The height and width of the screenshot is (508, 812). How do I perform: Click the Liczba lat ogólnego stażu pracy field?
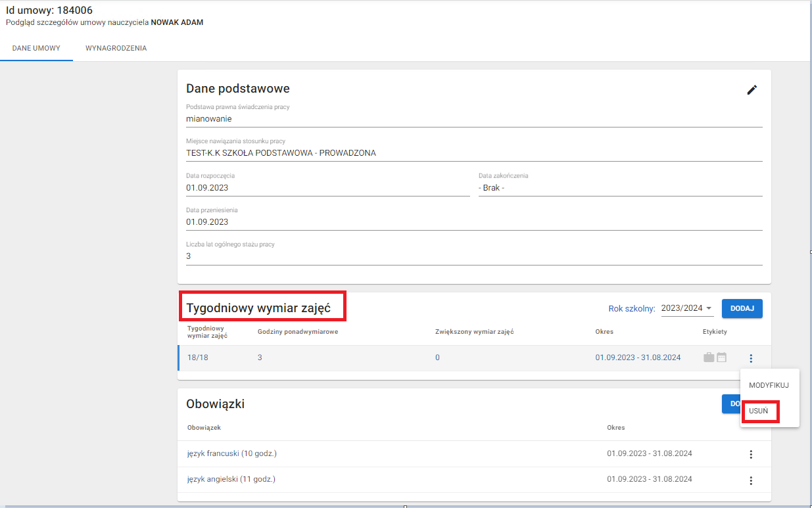pyautogui.click(x=473, y=256)
